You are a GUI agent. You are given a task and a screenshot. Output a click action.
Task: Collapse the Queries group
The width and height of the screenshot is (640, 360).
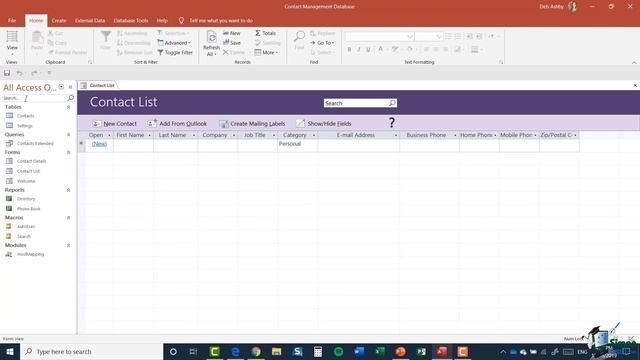click(69, 135)
